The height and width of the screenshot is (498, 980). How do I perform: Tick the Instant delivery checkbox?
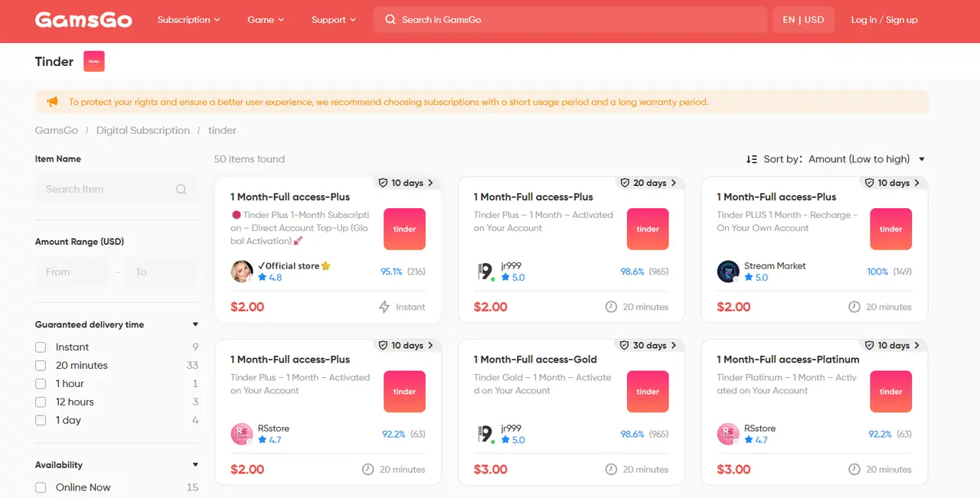coord(41,347)
